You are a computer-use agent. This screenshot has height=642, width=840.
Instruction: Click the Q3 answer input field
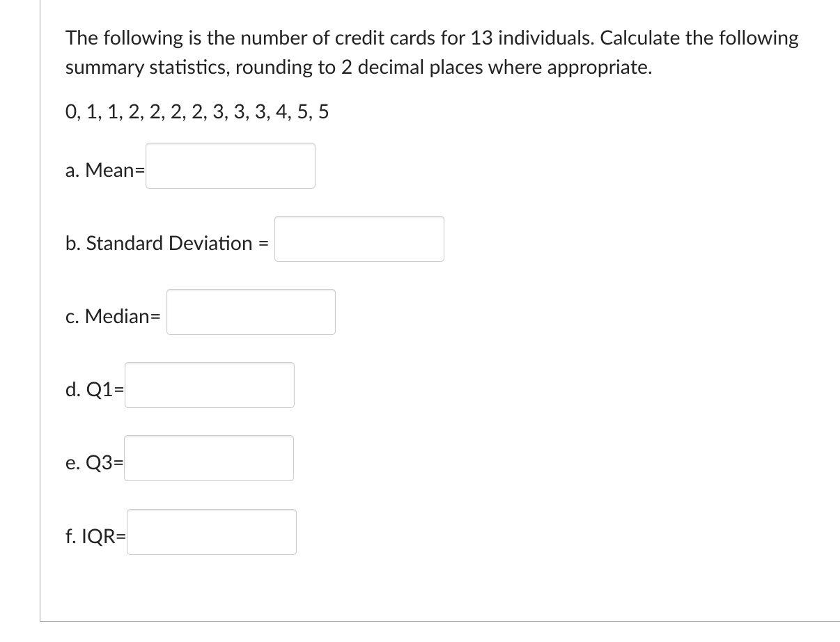[x=209, y=458]
